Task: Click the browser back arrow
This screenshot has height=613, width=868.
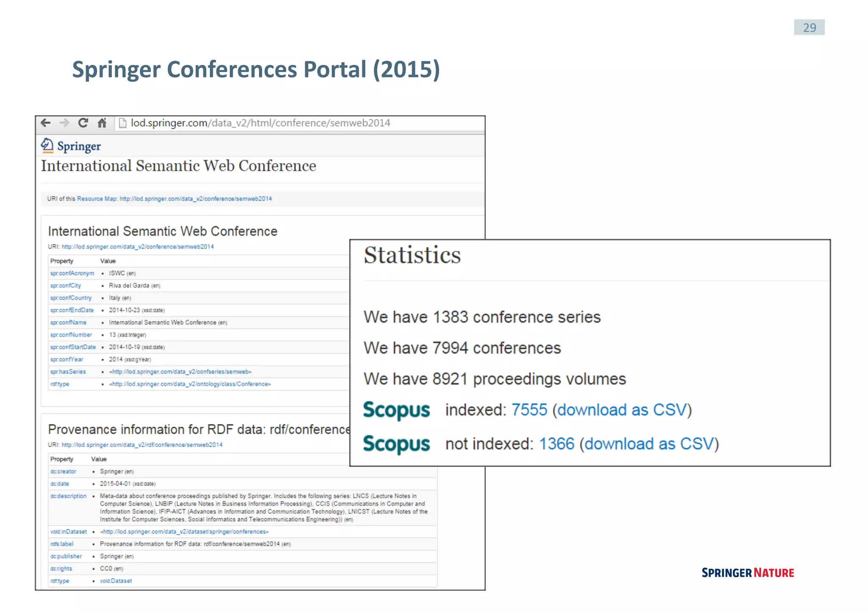Action: coord(45,123)
